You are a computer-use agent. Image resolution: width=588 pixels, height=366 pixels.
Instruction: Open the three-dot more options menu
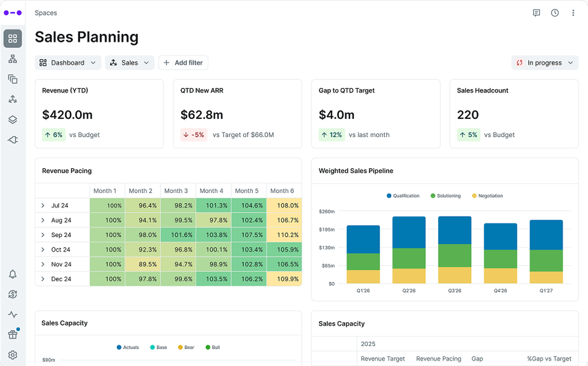[573, 13]
